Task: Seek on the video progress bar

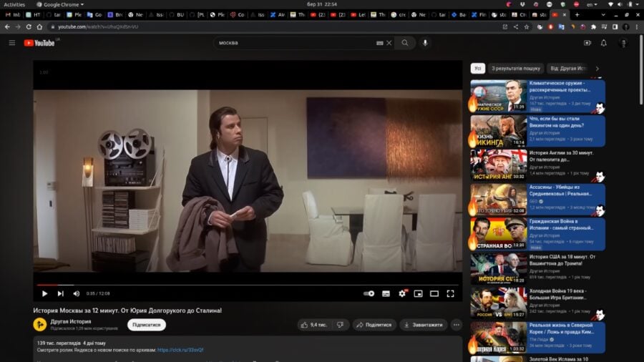Action: pyautogui.click(x=248, y=285)
